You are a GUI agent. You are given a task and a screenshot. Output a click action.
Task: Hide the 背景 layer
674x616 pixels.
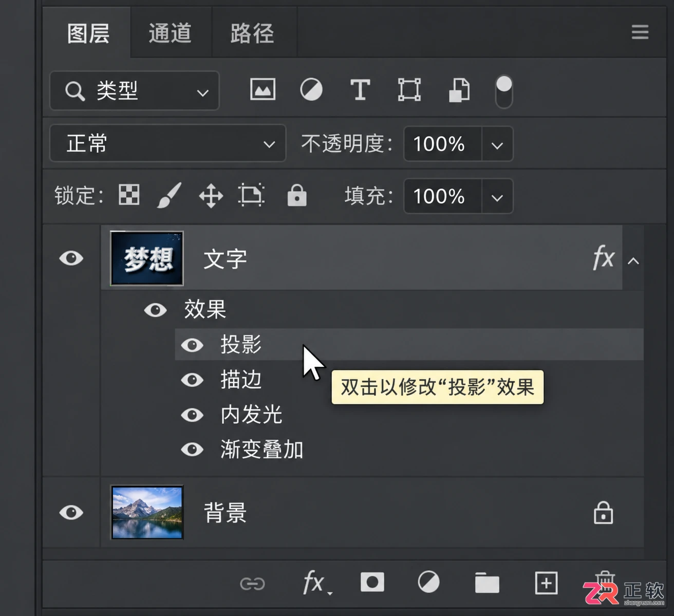(x=71, y=512)
